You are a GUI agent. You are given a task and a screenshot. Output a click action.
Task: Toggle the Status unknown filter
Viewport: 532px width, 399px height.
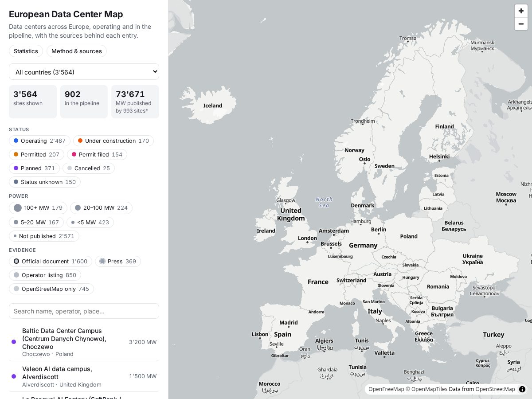pos(45,182)
